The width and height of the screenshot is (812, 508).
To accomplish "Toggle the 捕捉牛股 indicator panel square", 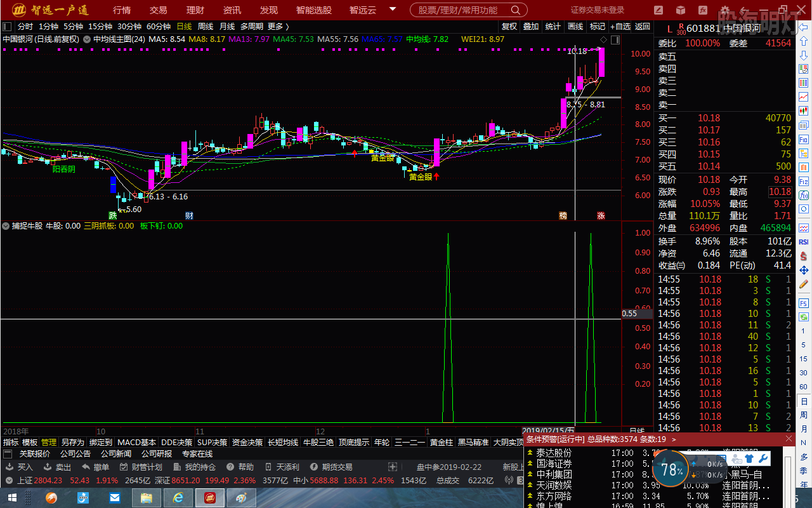I will pos(6,225).
